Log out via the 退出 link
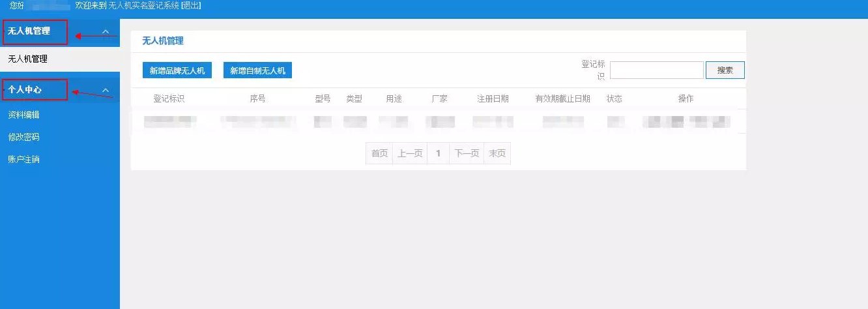 191,5
